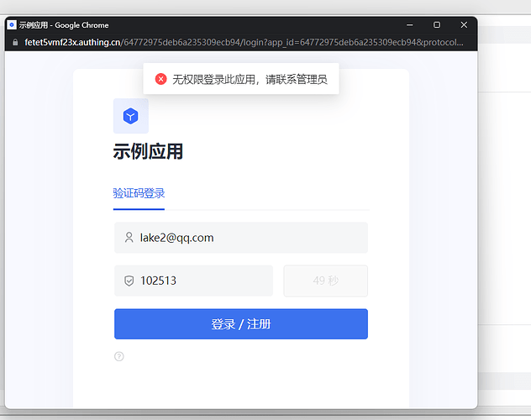Image resolution: width=531 pixels, height=420 pixels.
Task: Select the 验证码登录 tab
Action: click(139, 193)
